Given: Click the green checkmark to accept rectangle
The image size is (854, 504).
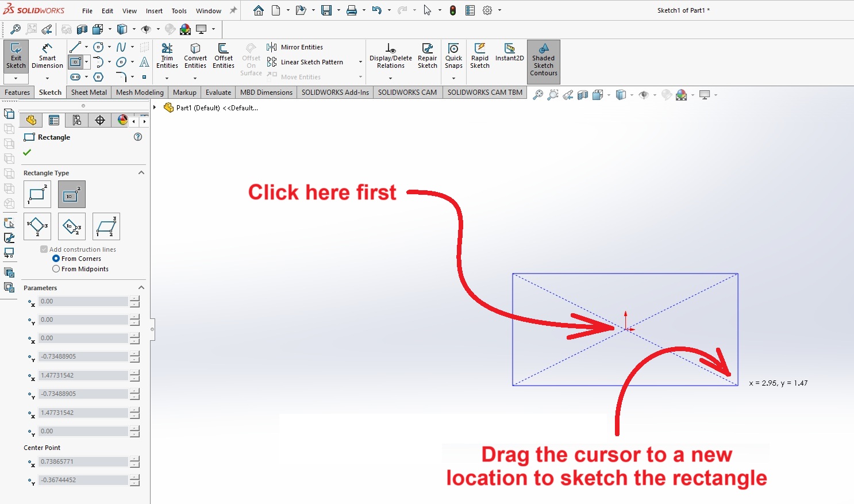Looking at the screenshot, I should click(27, 152).
